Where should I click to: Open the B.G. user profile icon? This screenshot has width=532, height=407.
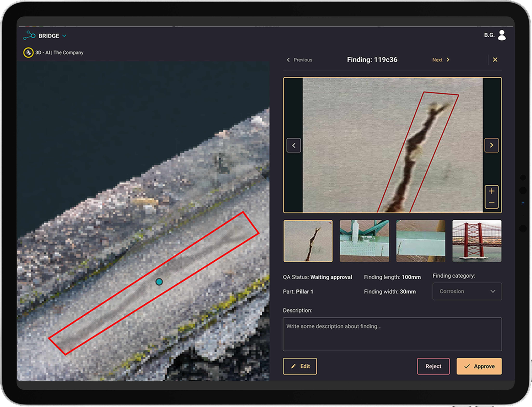tap(502, 35)
